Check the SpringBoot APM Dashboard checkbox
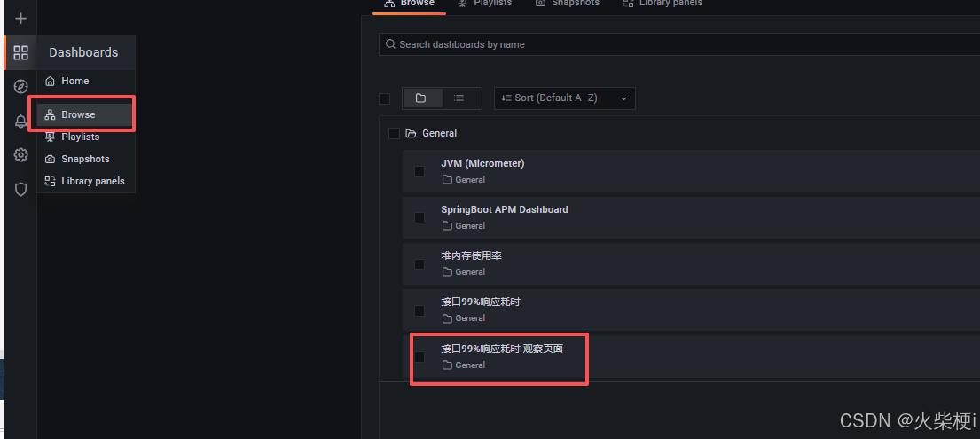The image size is (980, 439). click(419, 217)
